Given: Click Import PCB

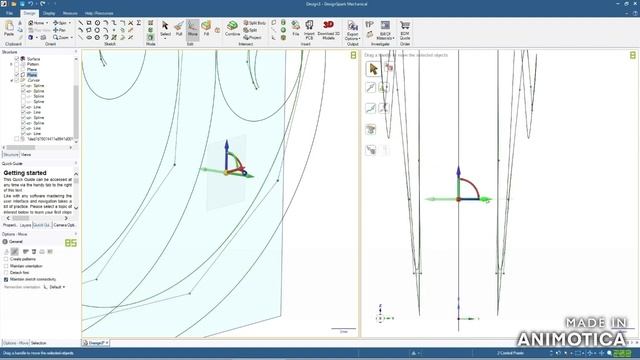Looking at the screenshot, I should coord(309,30).
